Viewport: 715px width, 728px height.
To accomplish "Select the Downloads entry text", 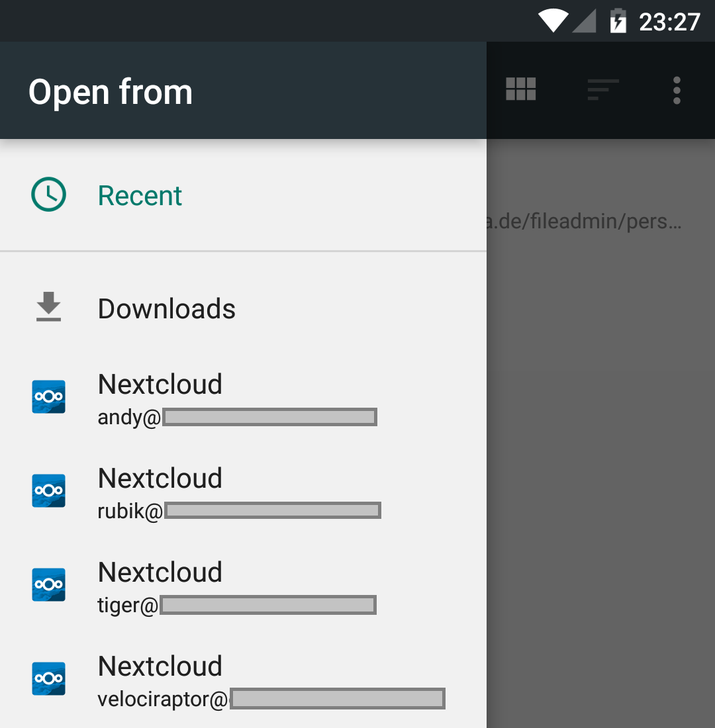I will (166, 309).
